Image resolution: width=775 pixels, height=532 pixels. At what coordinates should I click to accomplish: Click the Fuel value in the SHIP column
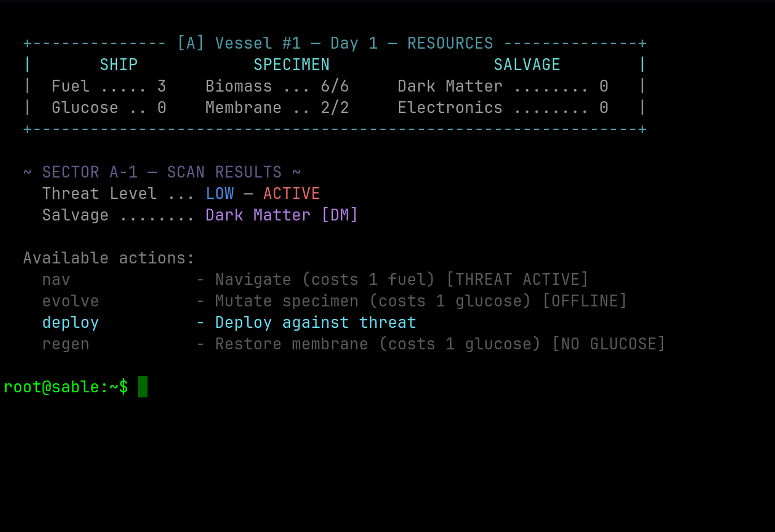(162, 86)
